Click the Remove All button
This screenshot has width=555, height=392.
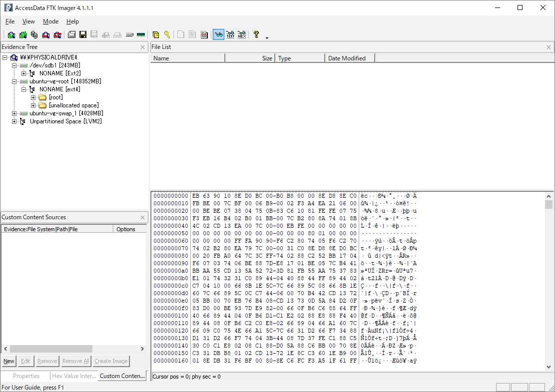(76, 361)
